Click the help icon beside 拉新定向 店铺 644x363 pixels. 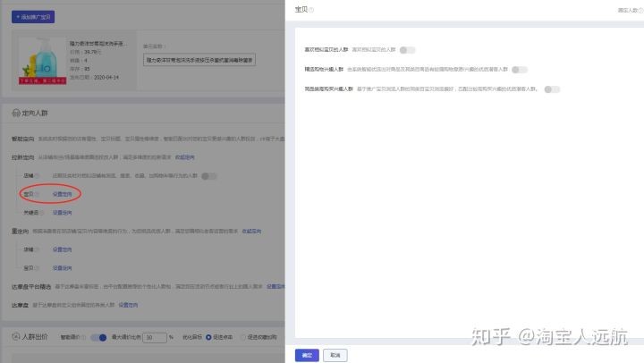[37, 176]
